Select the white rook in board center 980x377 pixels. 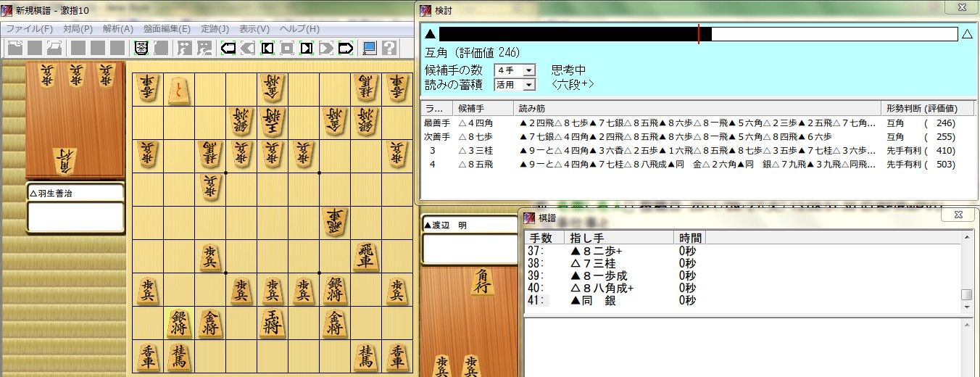pos(333,222)
